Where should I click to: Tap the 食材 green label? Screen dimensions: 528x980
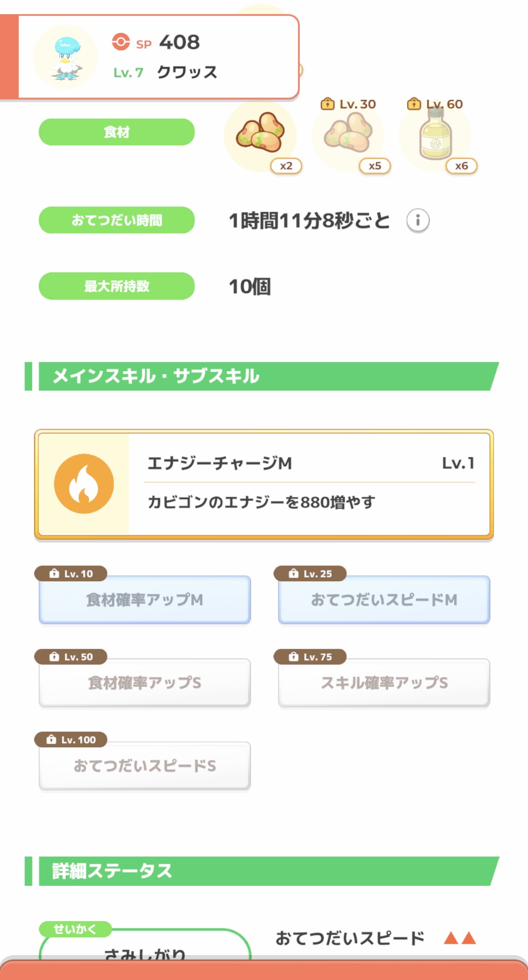116,132
